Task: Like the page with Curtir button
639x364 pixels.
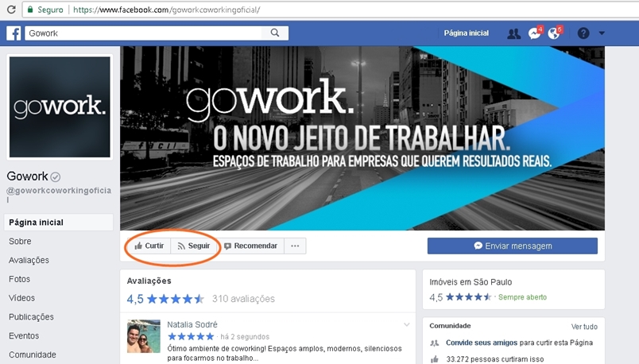Action: (x=149, y=246)
